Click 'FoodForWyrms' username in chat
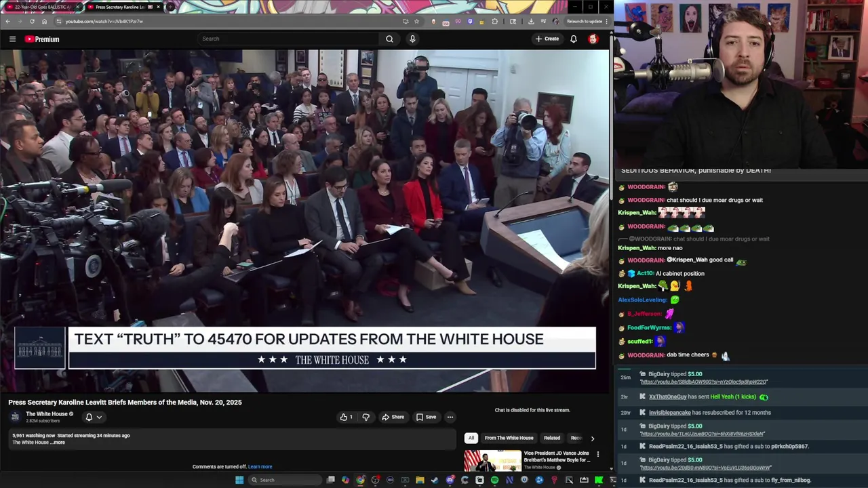The image size is (868, 488). tap(649, 328)
